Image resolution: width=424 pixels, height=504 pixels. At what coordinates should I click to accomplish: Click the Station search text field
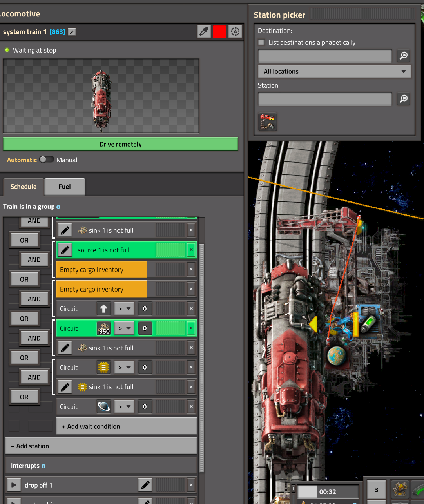[325, 99]
